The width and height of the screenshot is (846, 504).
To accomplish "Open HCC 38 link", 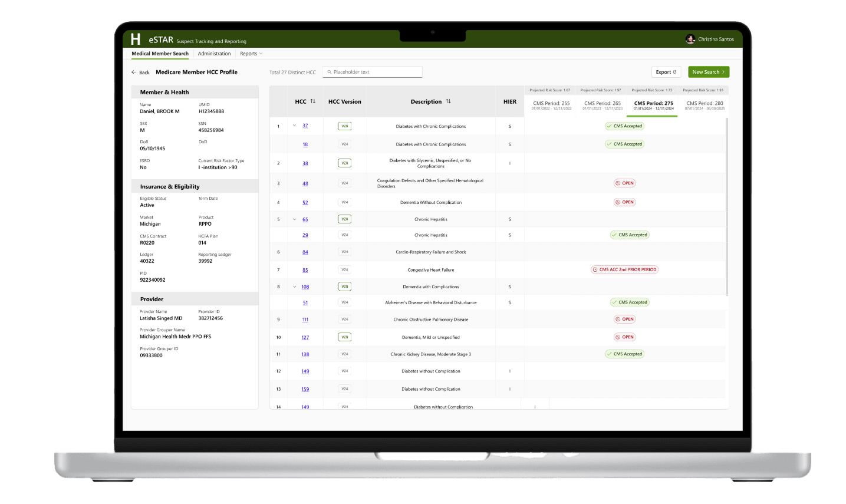I will click(x=305, y=163).
